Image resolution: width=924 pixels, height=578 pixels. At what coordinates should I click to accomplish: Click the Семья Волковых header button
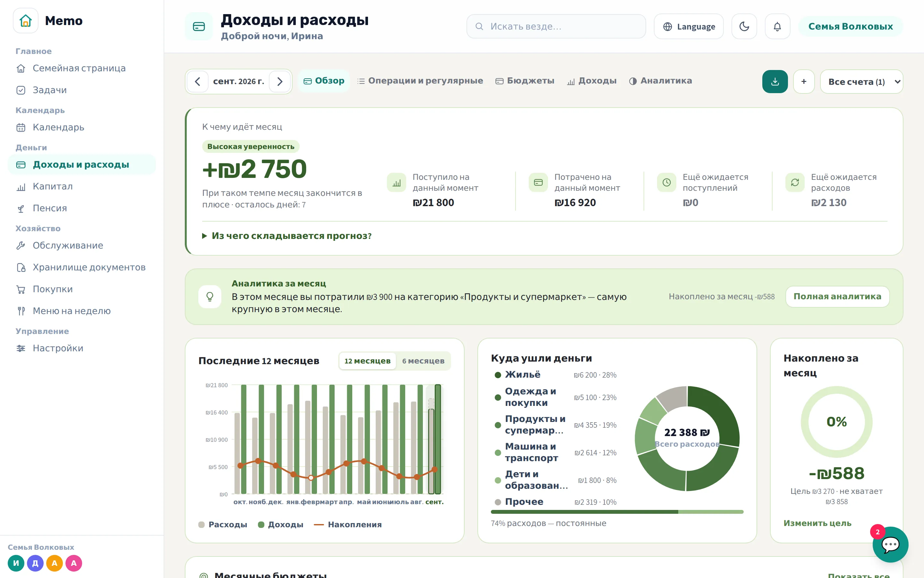(x=850, y=26)
